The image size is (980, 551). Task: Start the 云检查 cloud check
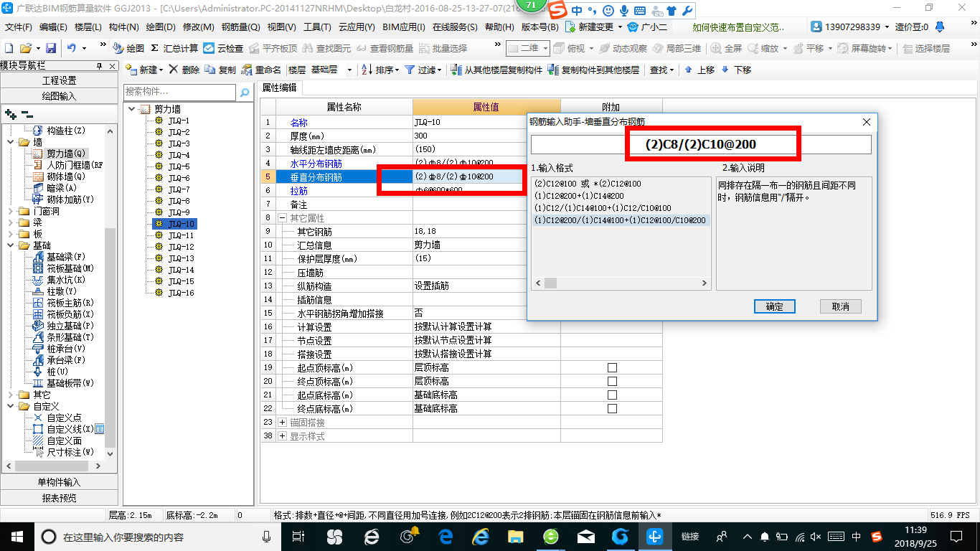(223, 48)
